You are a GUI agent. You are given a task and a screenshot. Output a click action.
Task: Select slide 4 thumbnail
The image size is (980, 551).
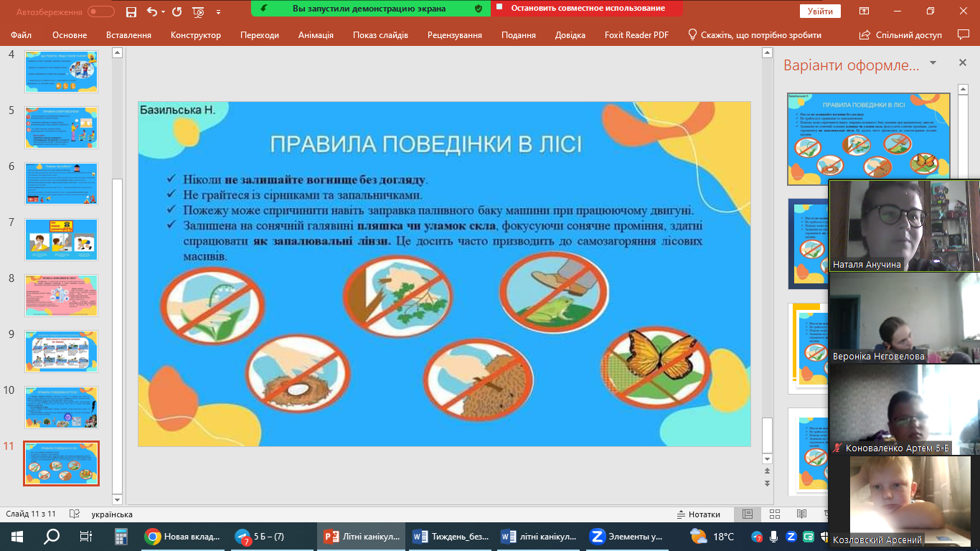click(61, 72)
